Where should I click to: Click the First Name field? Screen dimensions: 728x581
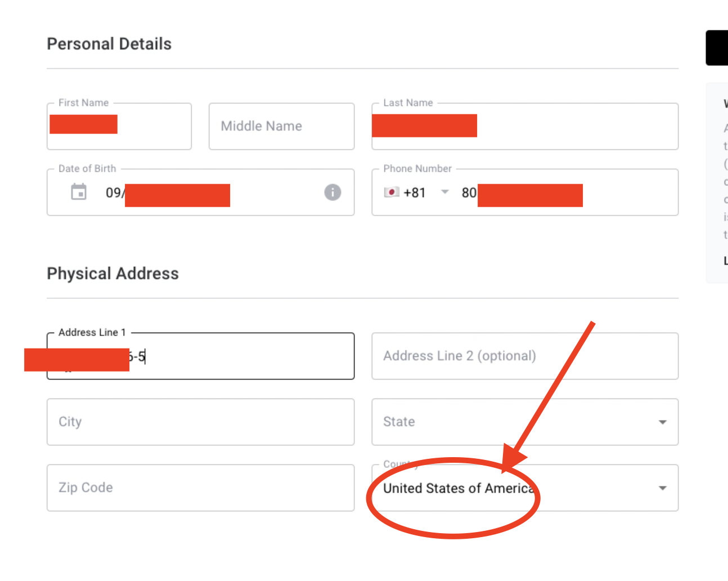152,127
